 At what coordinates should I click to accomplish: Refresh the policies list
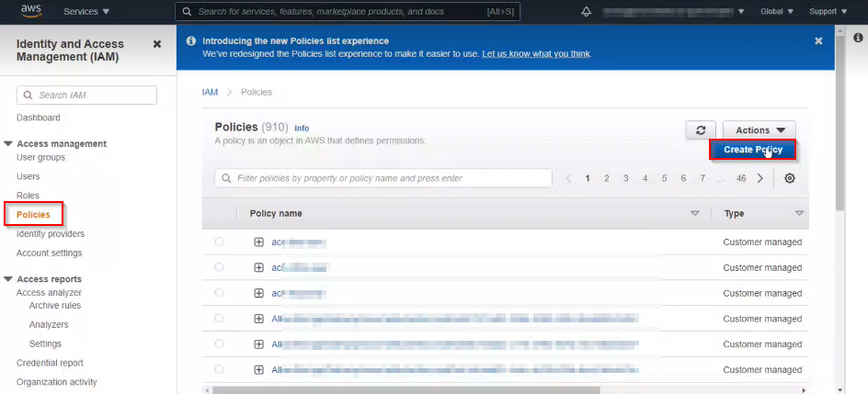tap(701, 130)
